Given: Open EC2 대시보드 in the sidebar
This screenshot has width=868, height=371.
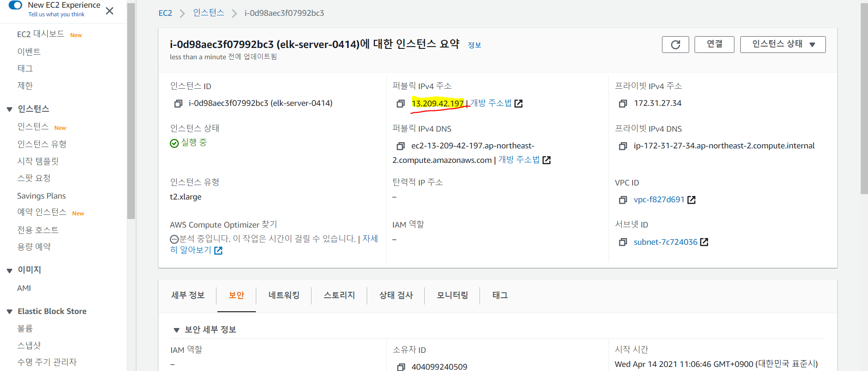Looking at the screenshot, I should [41, 34].
